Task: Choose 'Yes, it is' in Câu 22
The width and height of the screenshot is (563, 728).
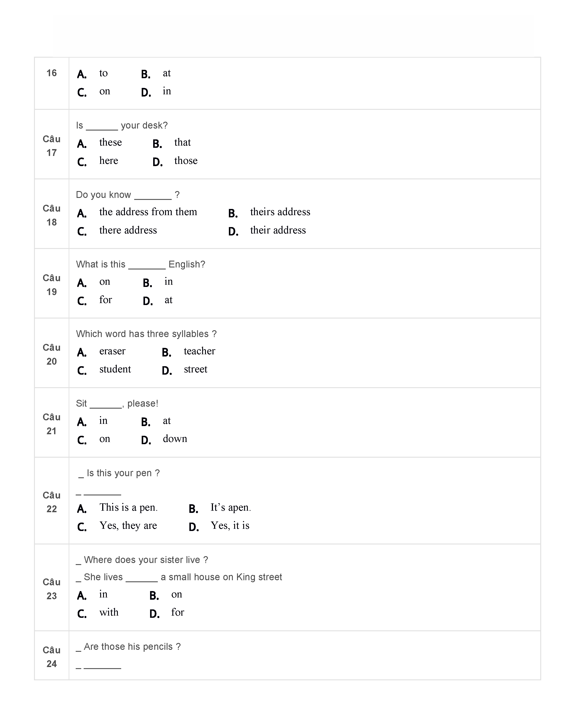Action: click(x=230, y=526)
